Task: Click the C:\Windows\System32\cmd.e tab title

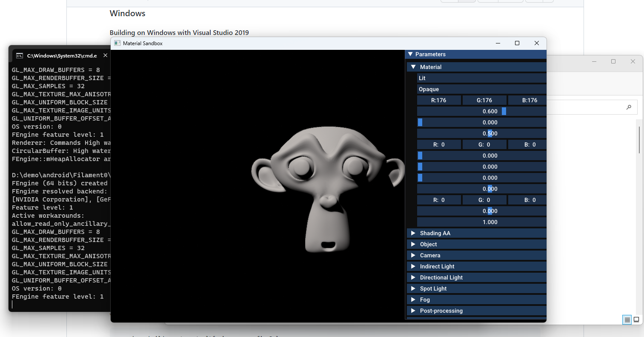Action: point(62,56)
